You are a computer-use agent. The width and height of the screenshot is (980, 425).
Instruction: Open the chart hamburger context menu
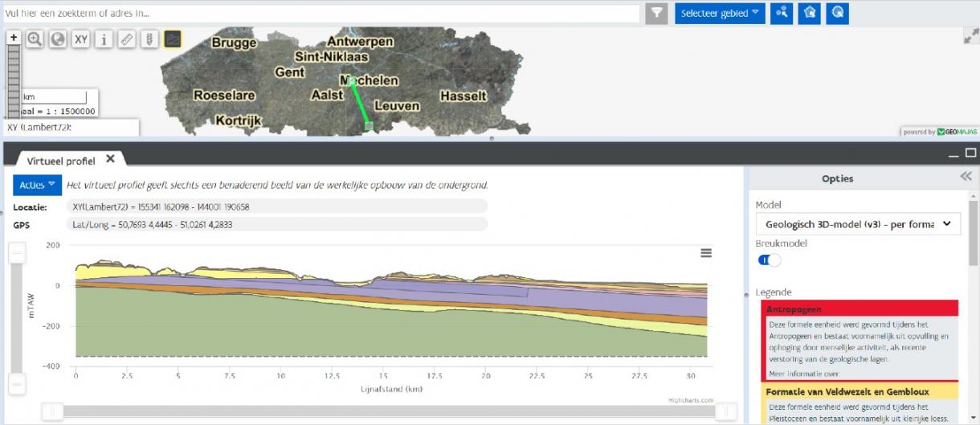706,253
